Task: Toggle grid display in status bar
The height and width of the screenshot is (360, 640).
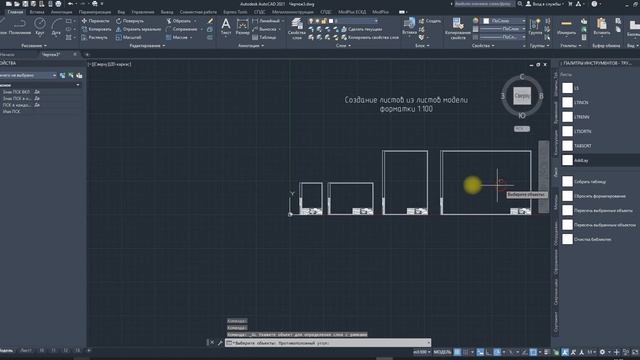Action: 457,352
